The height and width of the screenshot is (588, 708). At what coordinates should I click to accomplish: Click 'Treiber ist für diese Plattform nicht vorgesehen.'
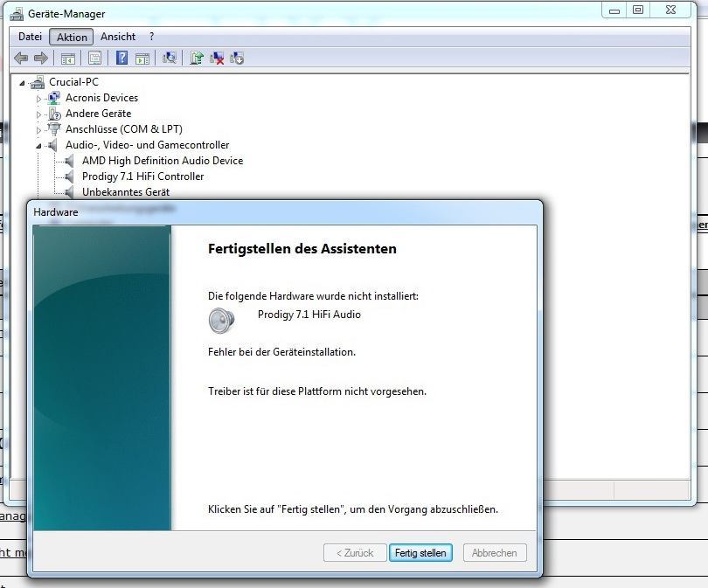click(x=317, y=391)
